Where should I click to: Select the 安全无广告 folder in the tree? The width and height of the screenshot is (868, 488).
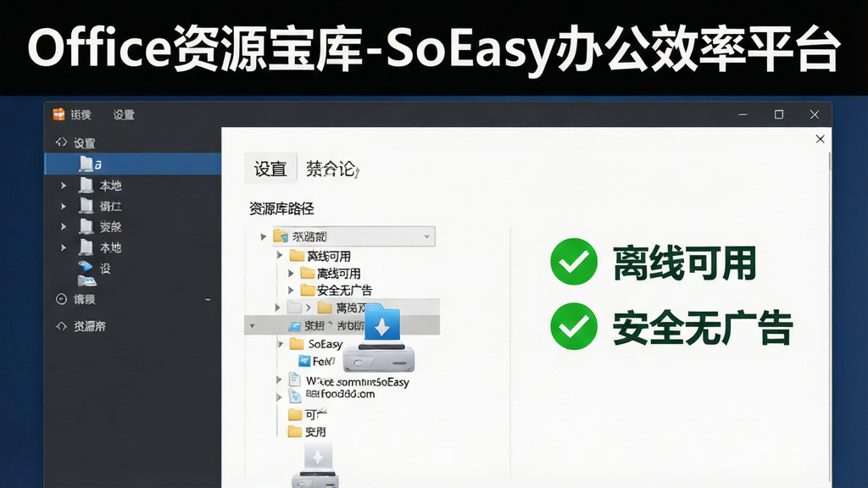coord(344,290)
